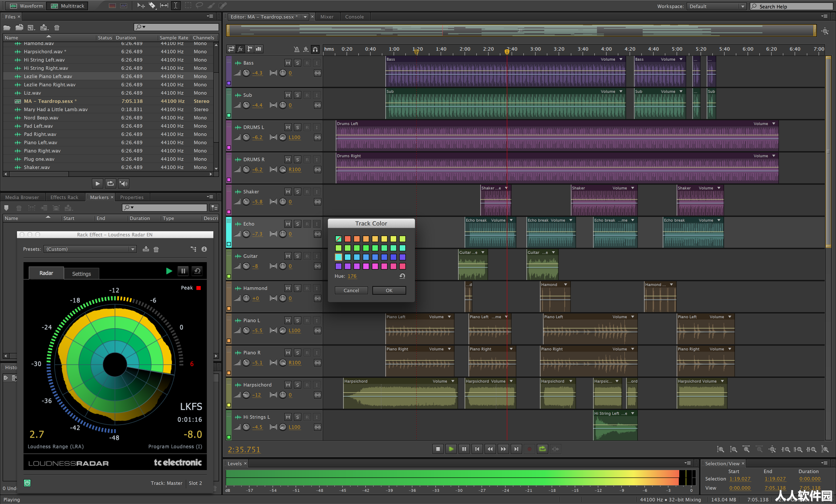Toggle power state of Loudness Radar effect
836x504 pixels.
[x=27, y=483]
